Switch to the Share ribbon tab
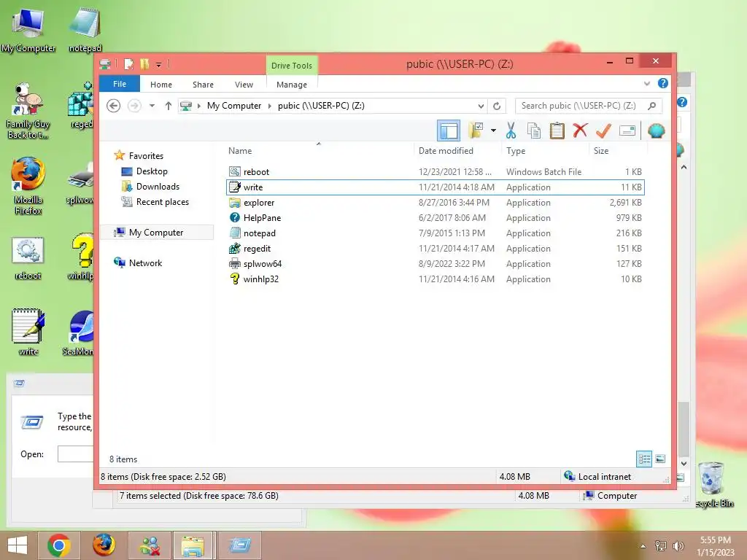Screen dimensions: 747x560 point(203,85)
